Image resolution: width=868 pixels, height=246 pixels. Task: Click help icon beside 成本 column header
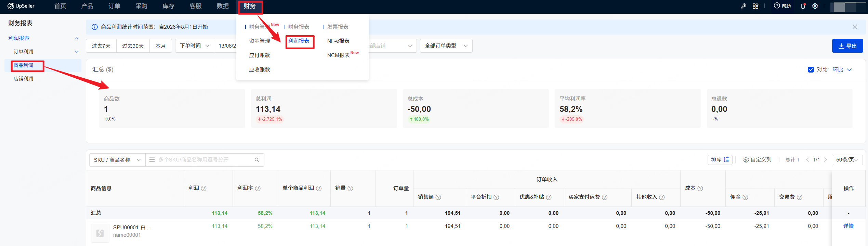pos(700,189)
